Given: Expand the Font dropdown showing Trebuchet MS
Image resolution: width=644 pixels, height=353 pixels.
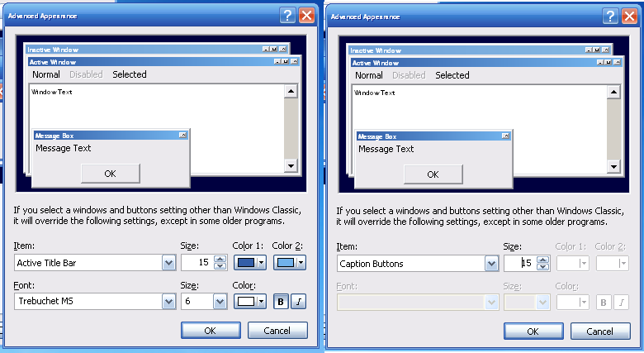Looking at the screenshot, I should [168, 302].
